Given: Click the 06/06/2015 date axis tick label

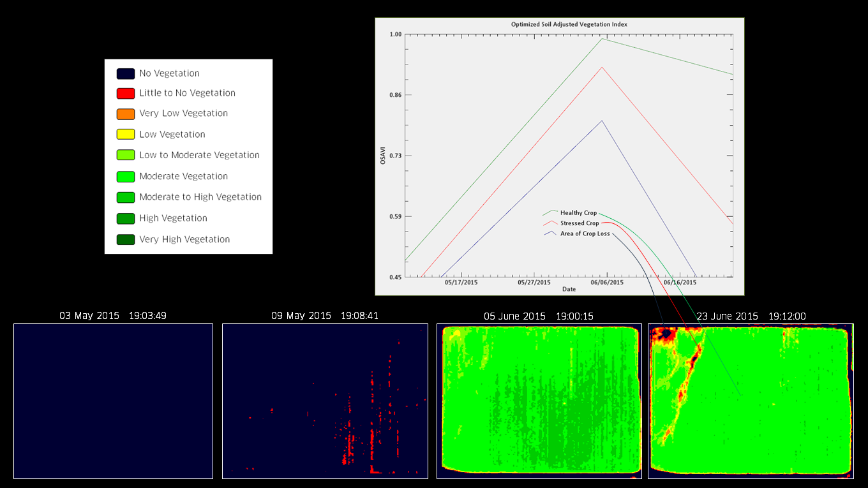Looking at the screenshot, I should 607,282.
